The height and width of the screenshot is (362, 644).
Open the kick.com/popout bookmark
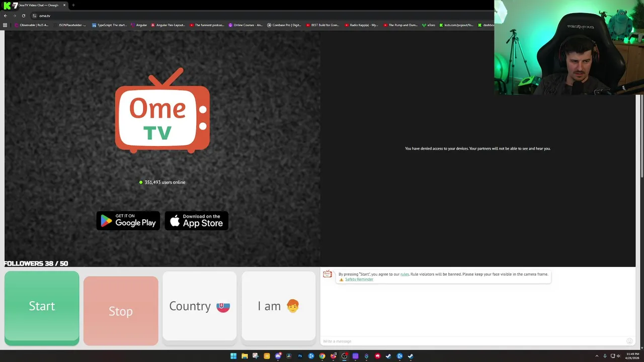456,25
